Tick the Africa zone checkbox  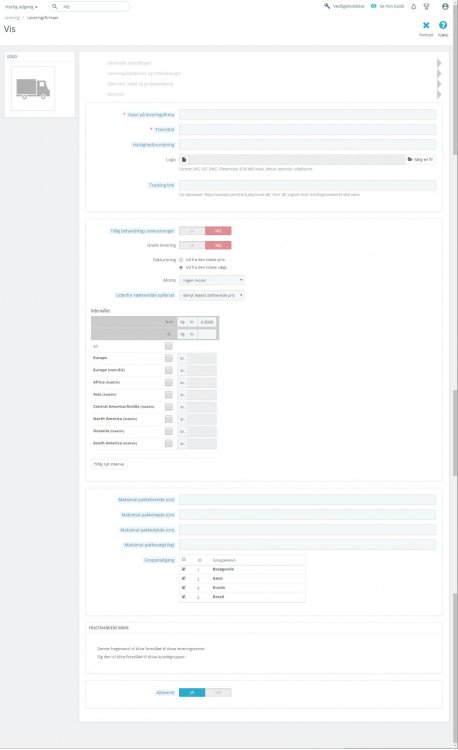click(169, 382)
